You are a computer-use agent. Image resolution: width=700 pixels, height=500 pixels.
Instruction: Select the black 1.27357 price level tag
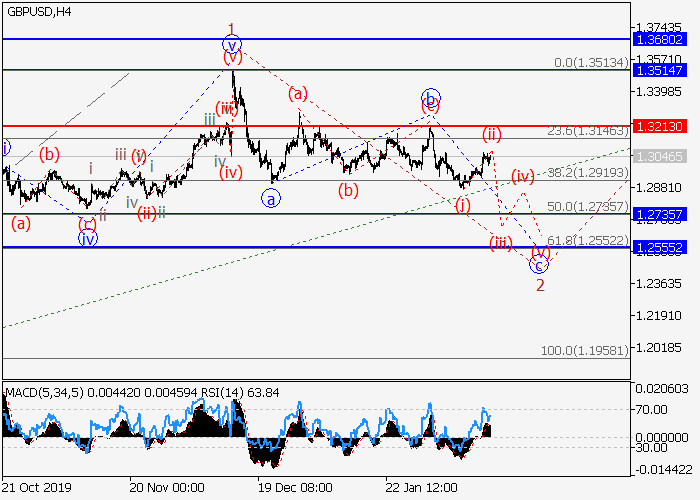coord(660,214)
